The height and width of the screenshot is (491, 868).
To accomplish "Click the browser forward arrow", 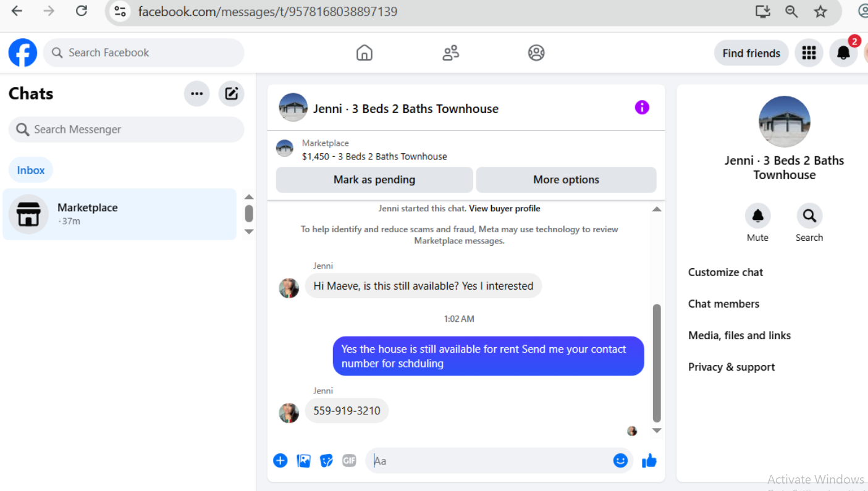I will (49, 11).
